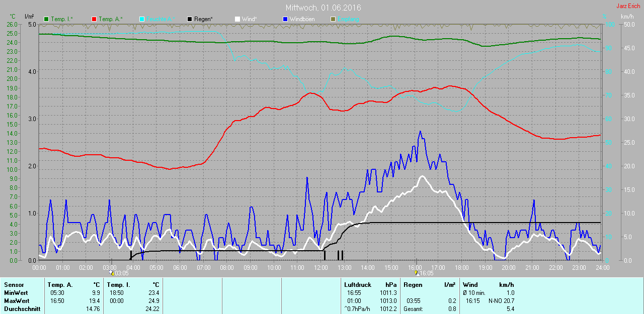The height and width of the screenshot is (314, 644).
Task: Click the total rain value '0.8'
Action: tap(452, 309)
